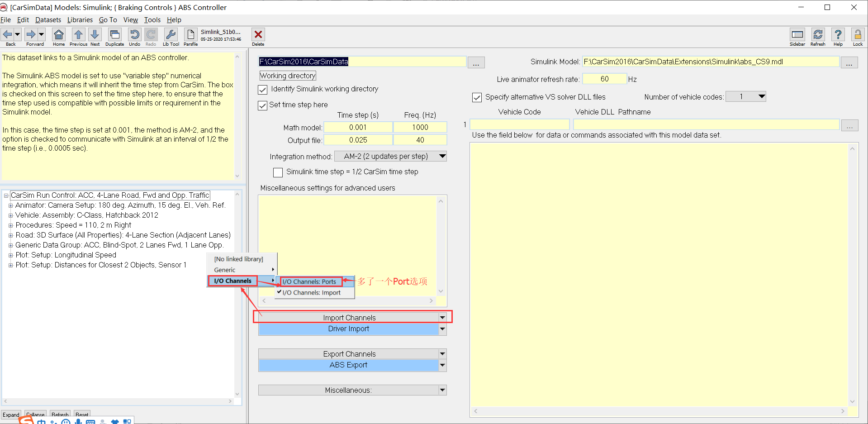This screenshot has width=868, height=424.
Task: Expand the Generic Data Group node
Action: (x=11, y=245)
